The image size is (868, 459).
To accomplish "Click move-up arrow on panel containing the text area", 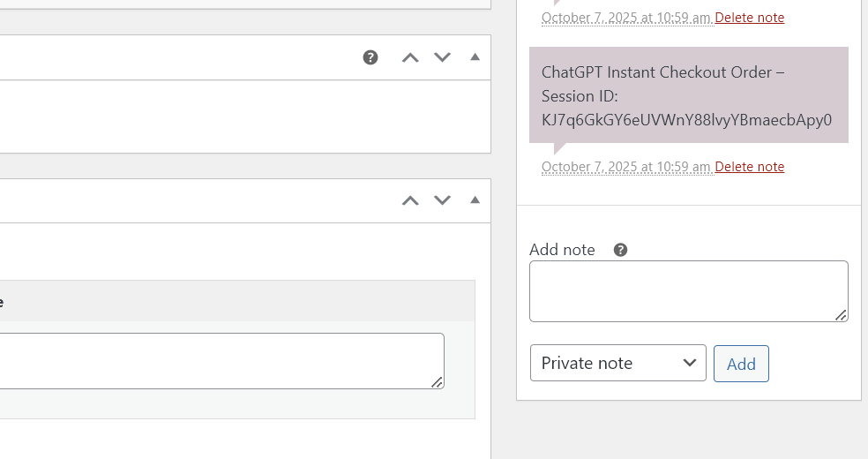I will click(410, 200).
